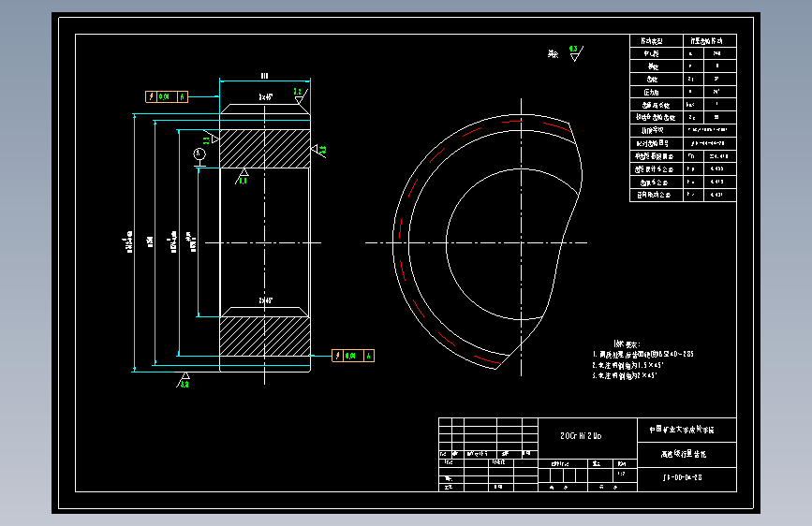Click the orange runout tolerance frame above the section view
Screen dimensions: 812x526
pos(167,96)
